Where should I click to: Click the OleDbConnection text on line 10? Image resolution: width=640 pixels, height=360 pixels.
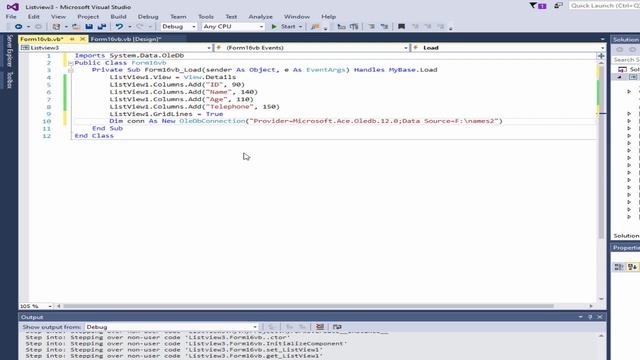(212, 121)
